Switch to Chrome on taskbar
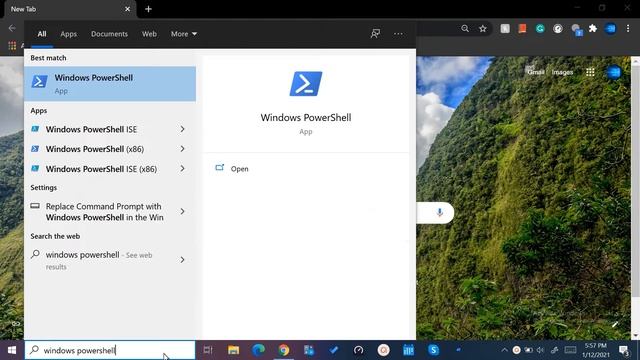The image size is (640, 360). pos(284,350)
